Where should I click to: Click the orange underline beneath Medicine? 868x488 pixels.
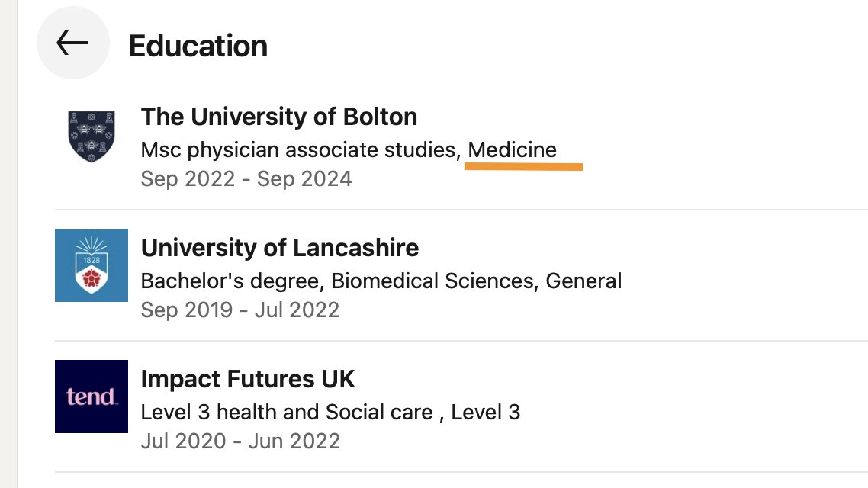[525, 165]
